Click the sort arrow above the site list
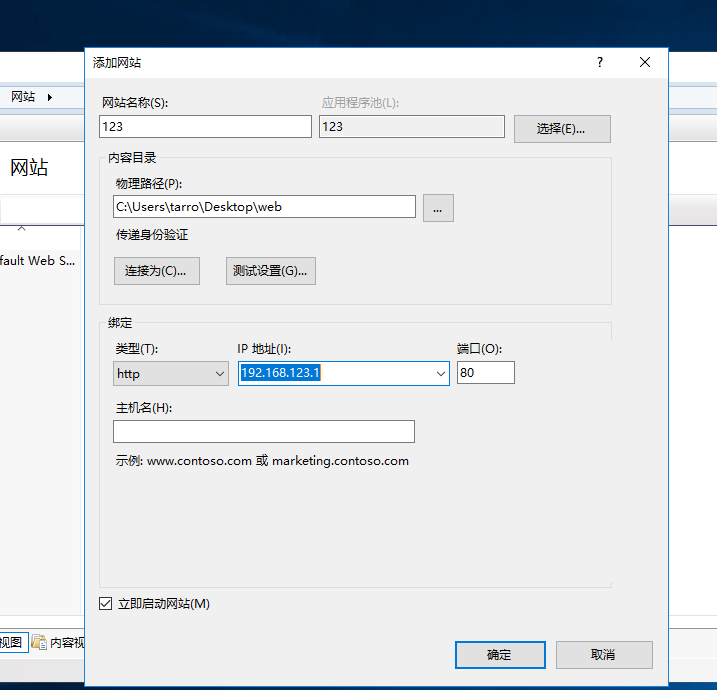 21,228
